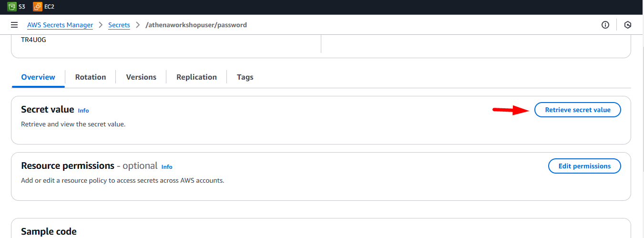Open the Versions tab

tap(141, 77)
